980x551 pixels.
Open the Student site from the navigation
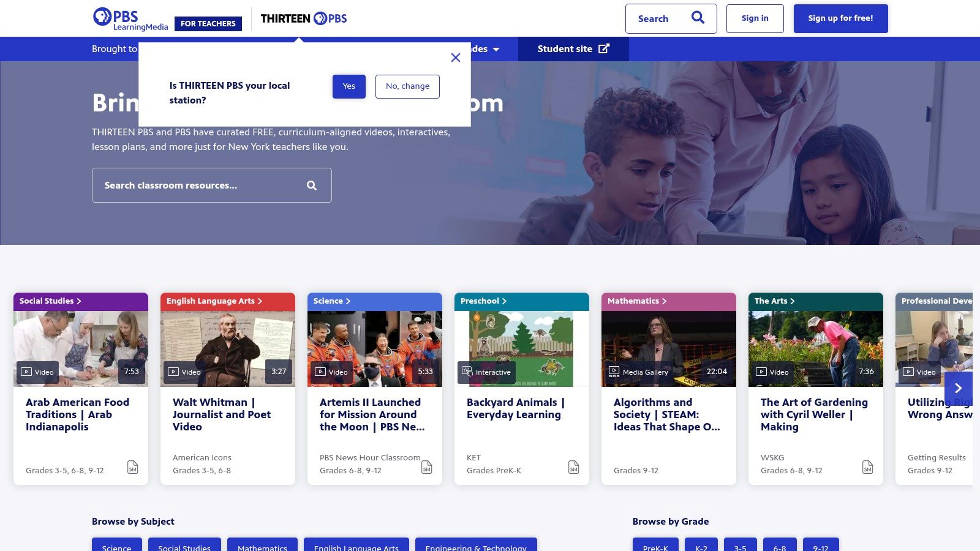click(x=564, y=48)
